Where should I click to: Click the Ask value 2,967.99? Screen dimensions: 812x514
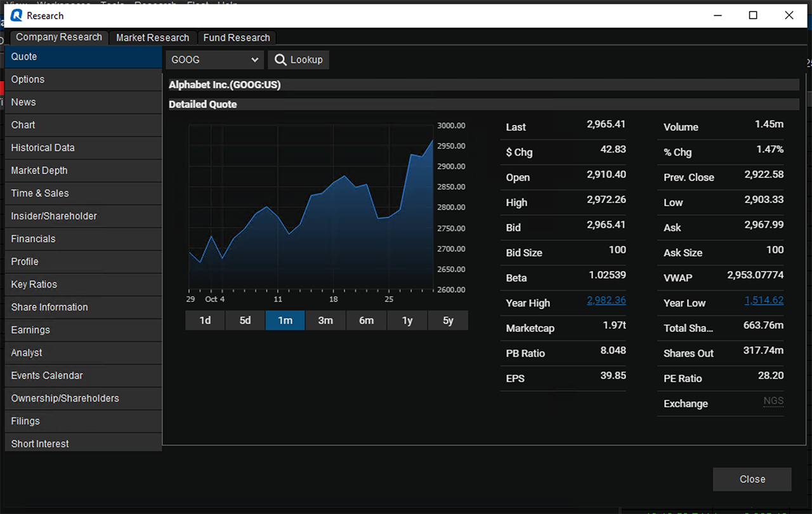click(764, 225)
